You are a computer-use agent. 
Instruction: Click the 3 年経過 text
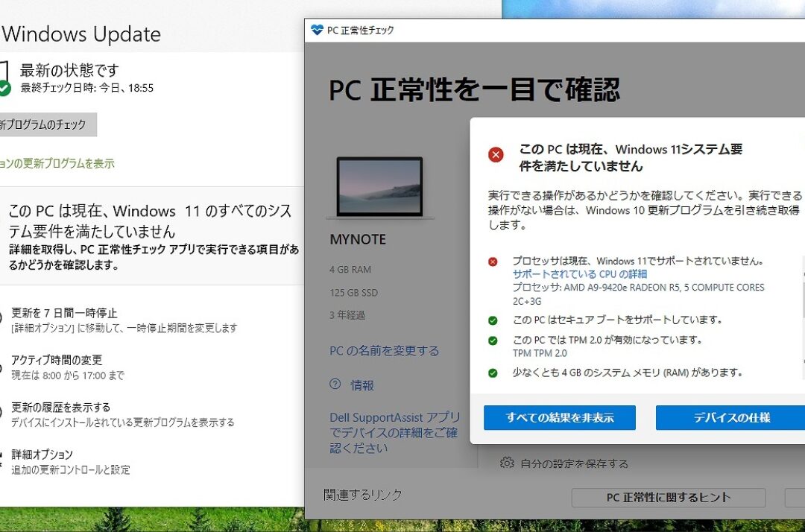pos(347,315)
